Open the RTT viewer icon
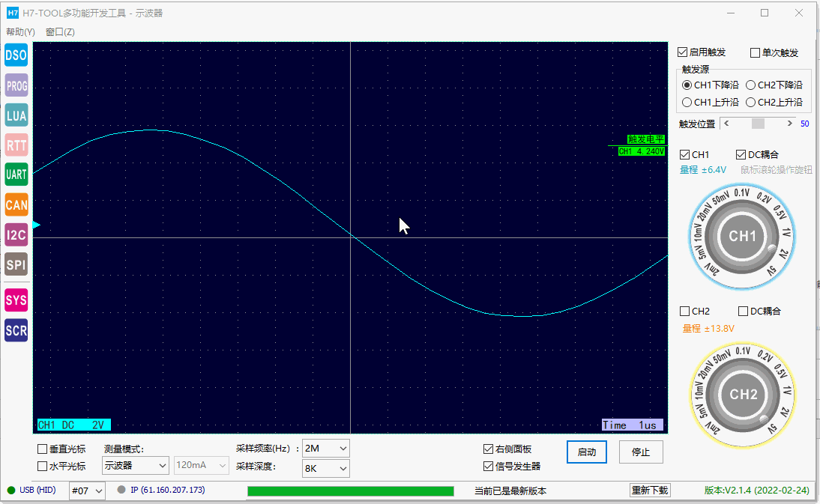This screenshot has width=820, height=504. pyautogui.click(x=16, y=145)
